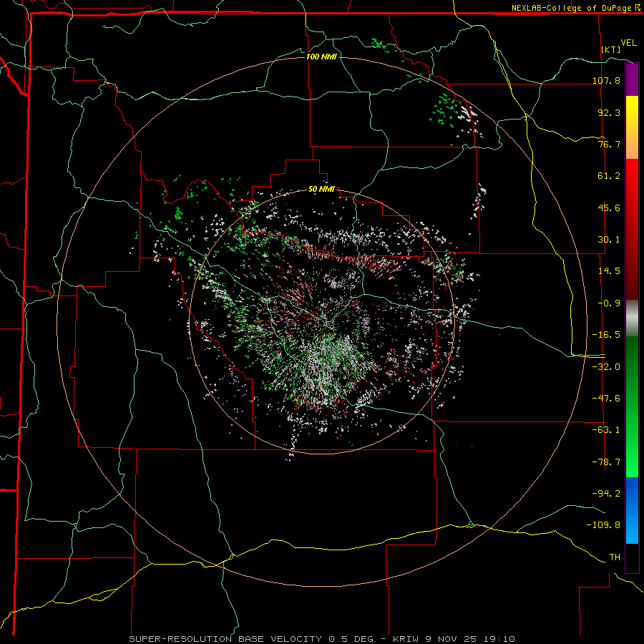
Task: Click the 100 NMI range ring label
Action: (x=321, y=57)
